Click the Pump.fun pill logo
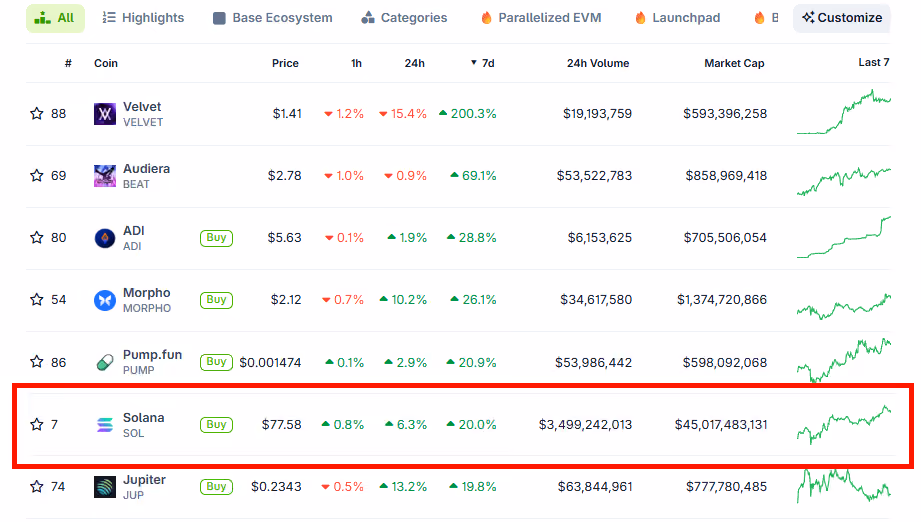 105,362
